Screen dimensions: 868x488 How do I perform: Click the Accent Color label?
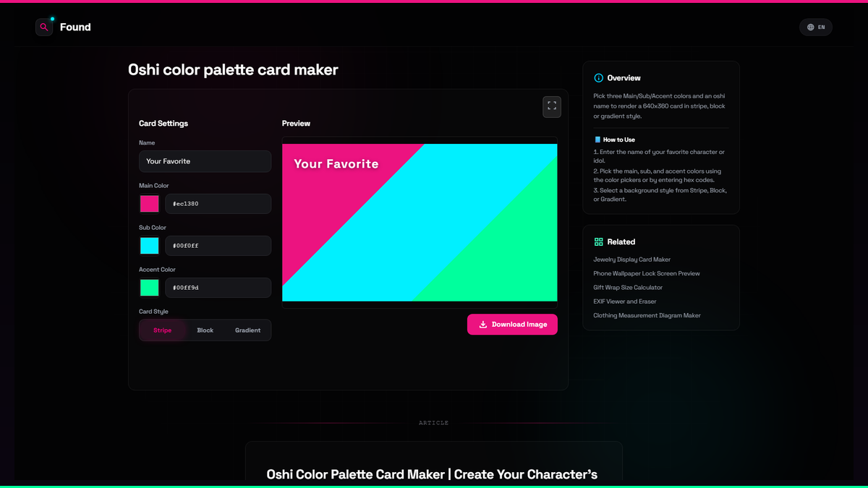click(x=157, y=270)
